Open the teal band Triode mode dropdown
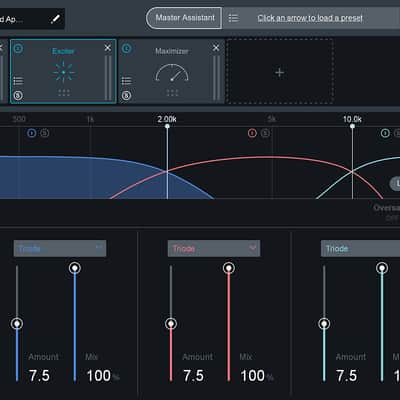The image size is (400, 400). click(x=360, y=248)
